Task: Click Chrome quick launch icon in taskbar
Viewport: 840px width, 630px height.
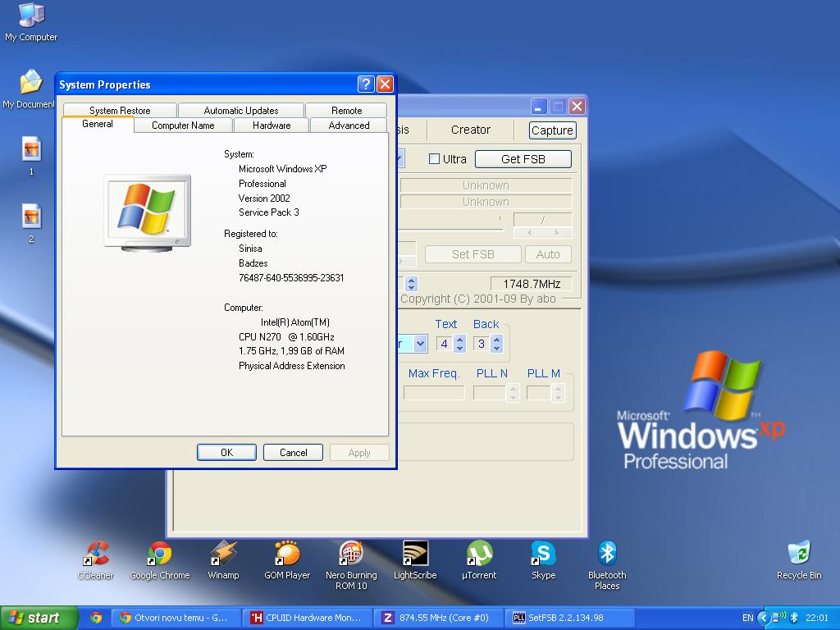Action: [x=96, y=618]
